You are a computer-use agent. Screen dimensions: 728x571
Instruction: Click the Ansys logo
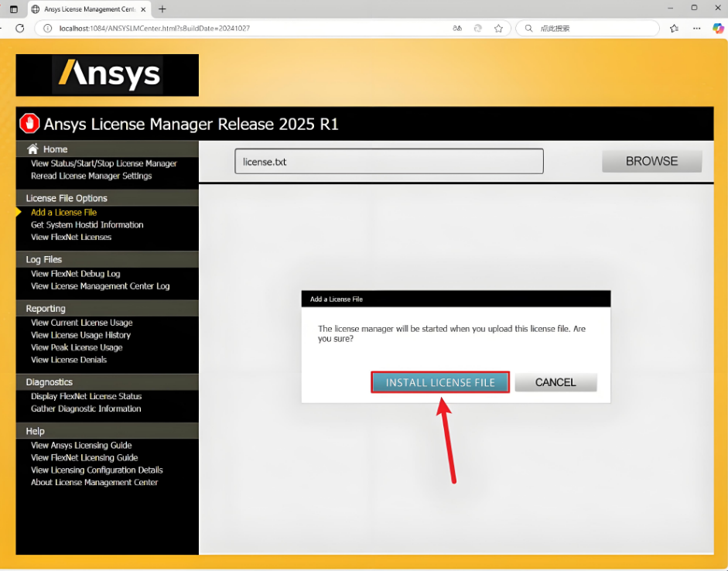coord(108,75)
